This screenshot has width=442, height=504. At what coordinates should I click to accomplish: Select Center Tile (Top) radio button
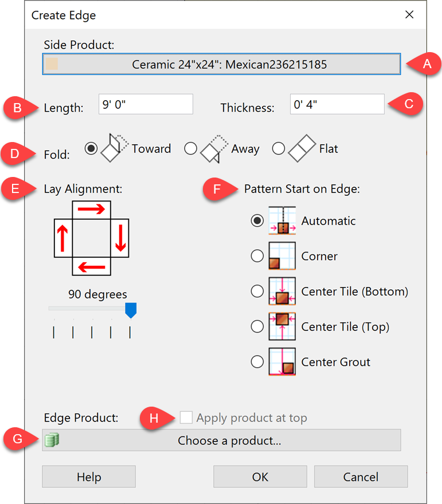pos(257,326)
